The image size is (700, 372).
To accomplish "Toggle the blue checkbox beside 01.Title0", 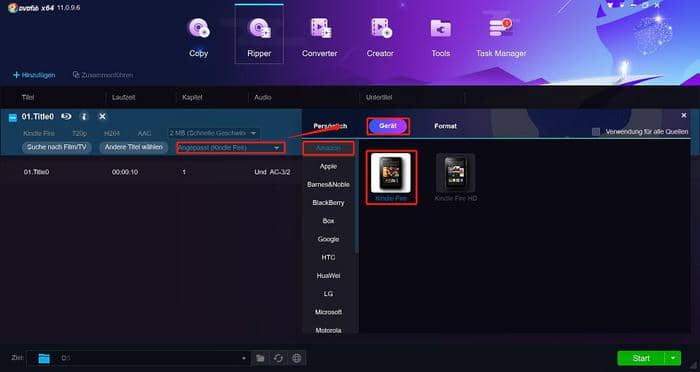I will click(12, 118).
